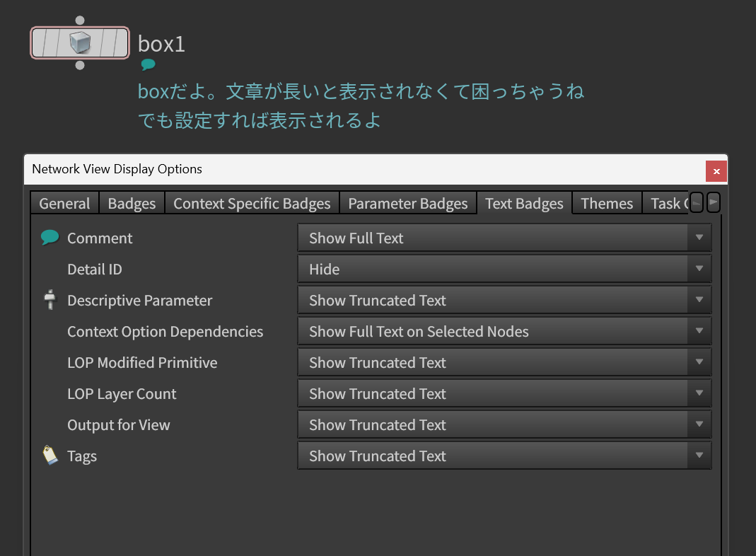Open the Tags text display dropdown
The height and width of the screenshot is (556, 756).
(504, 456)
